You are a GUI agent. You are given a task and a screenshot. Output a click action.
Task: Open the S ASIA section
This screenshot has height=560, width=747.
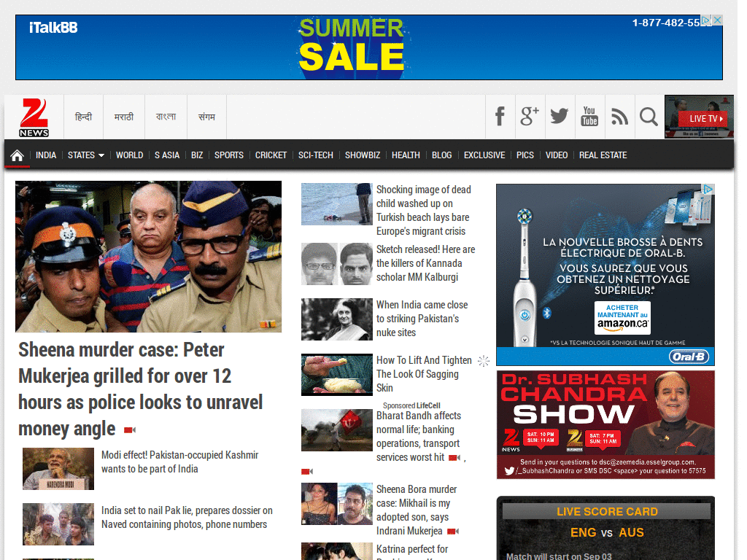point(167,155)
